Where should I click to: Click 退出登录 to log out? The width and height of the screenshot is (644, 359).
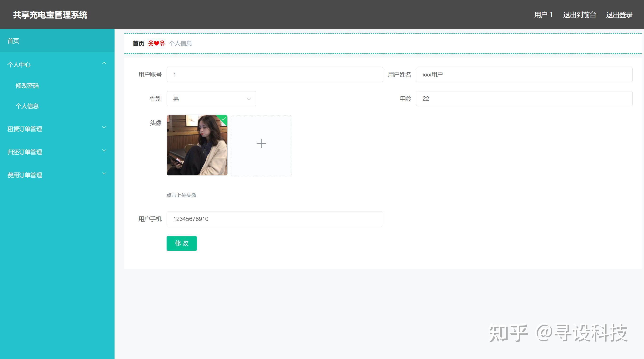[x=619, y=15]
